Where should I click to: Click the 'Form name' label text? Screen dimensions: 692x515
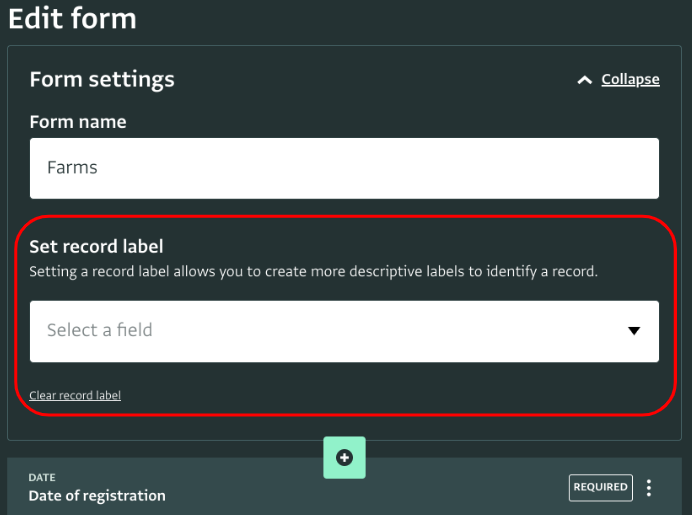coord(78,122)
